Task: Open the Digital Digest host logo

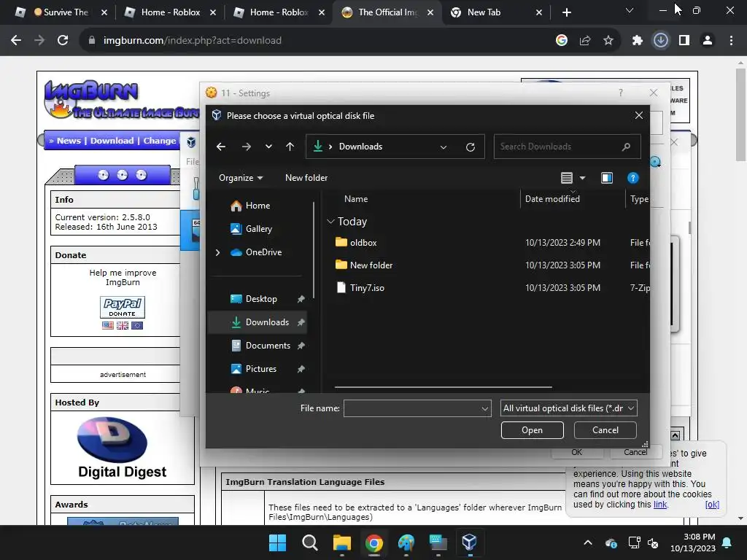Action: point(122,448)
